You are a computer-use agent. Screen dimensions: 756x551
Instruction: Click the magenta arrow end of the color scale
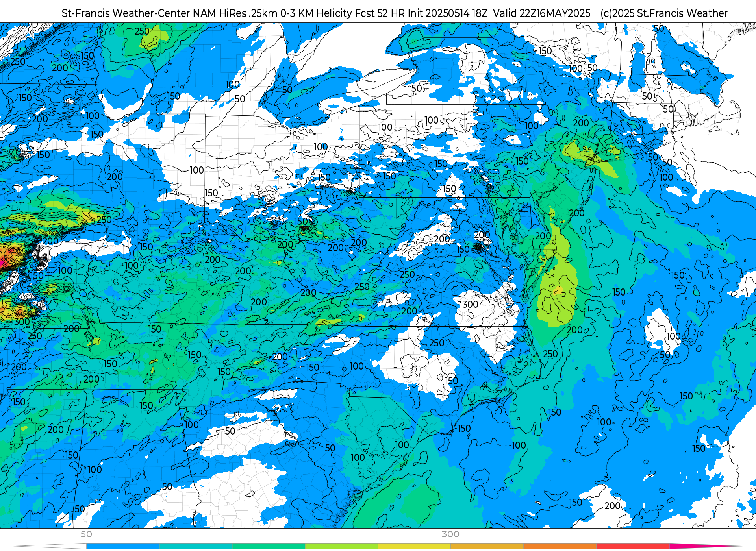tap(705, 546)
